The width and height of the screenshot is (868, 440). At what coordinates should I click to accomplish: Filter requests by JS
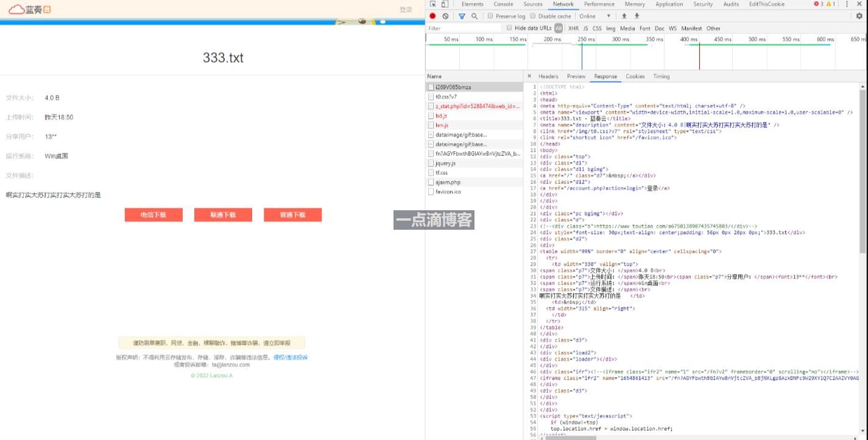tap(585, 28)
